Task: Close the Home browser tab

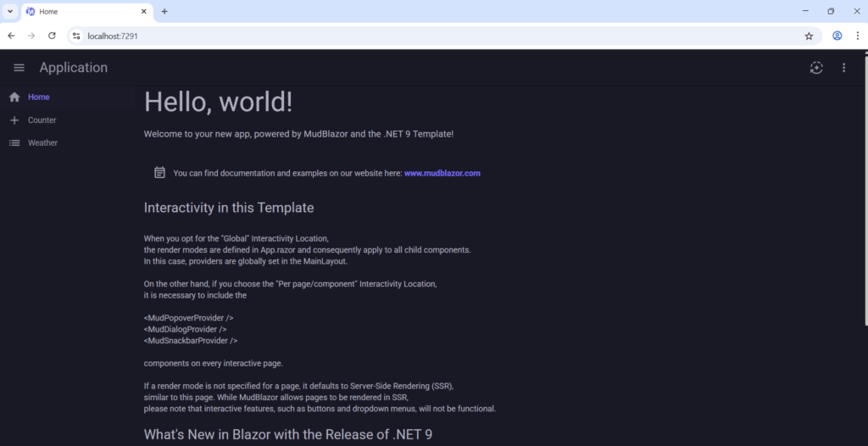Action: (x=144, y=12)
